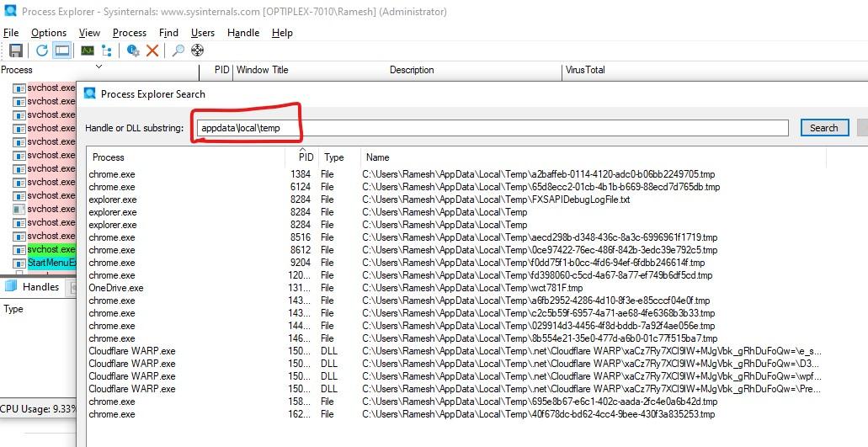Select the chrome.exe result with PID 8516
The width and height of the screenshot is (868, 447).
pos(456,237)
